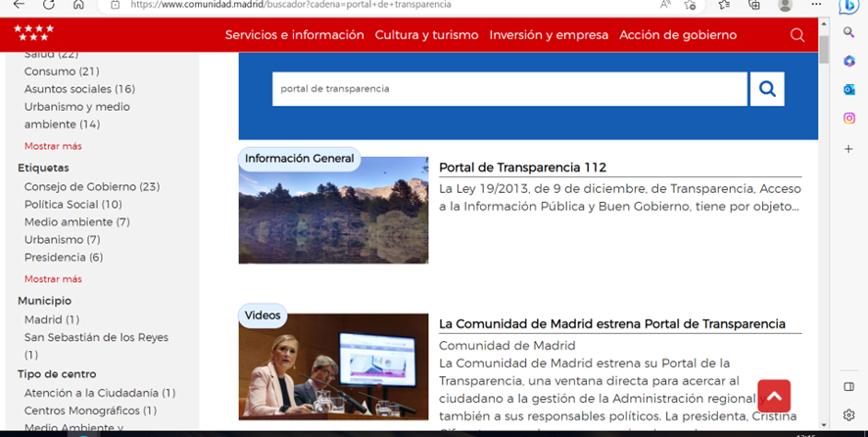Click the Municipio section heading

tap(44, 301)
